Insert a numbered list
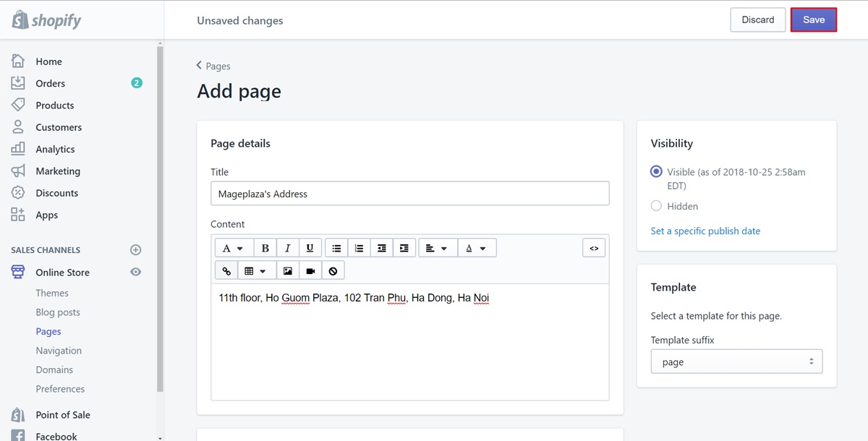Screen dimensions: 868x441 point(359,248)
